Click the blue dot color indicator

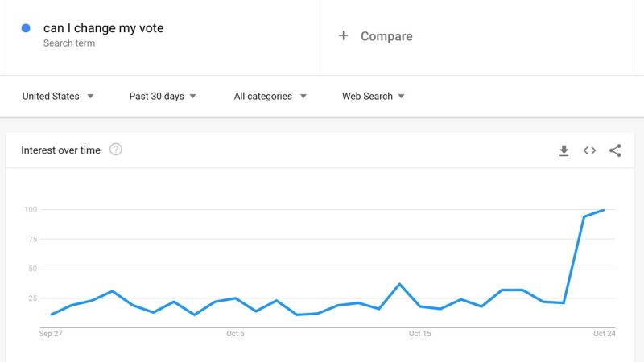26,28
